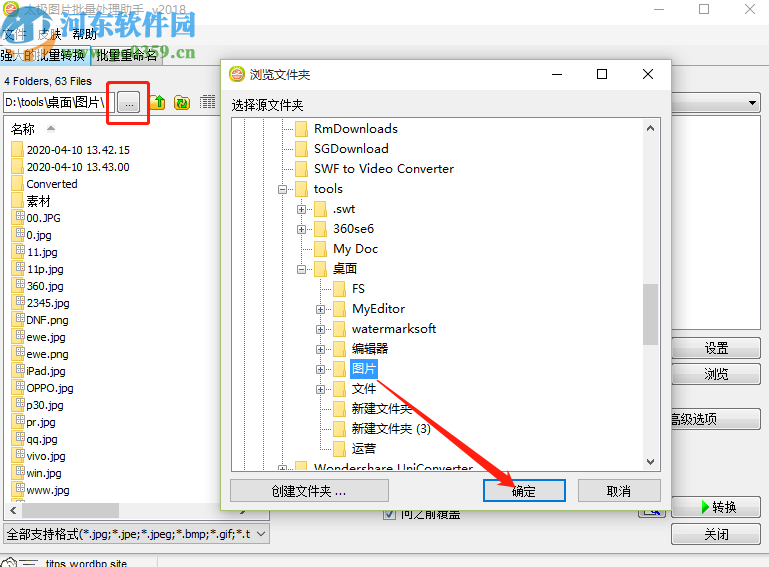Switch file list view mode via the grid icon
Image resolution: width=769 pixels, height=567 pixels.
207,102
